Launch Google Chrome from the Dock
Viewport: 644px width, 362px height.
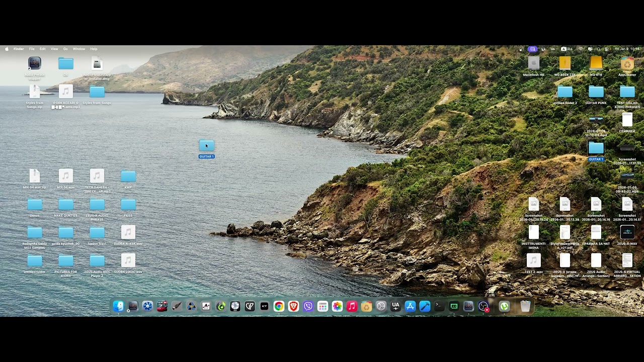click(279, 306)
